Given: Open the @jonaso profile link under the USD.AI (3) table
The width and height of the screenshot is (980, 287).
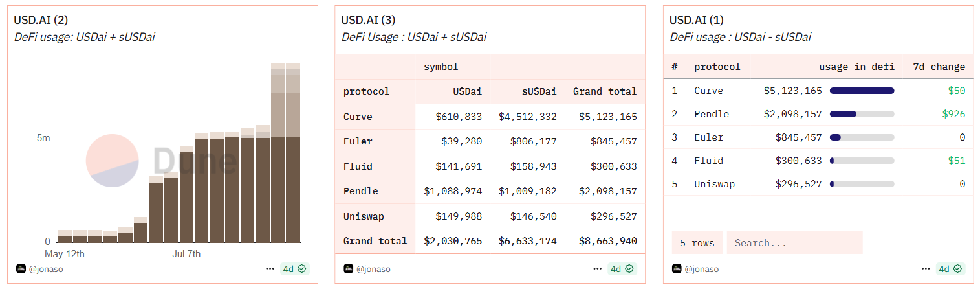Looking at the screenshot, I should 373,269.
